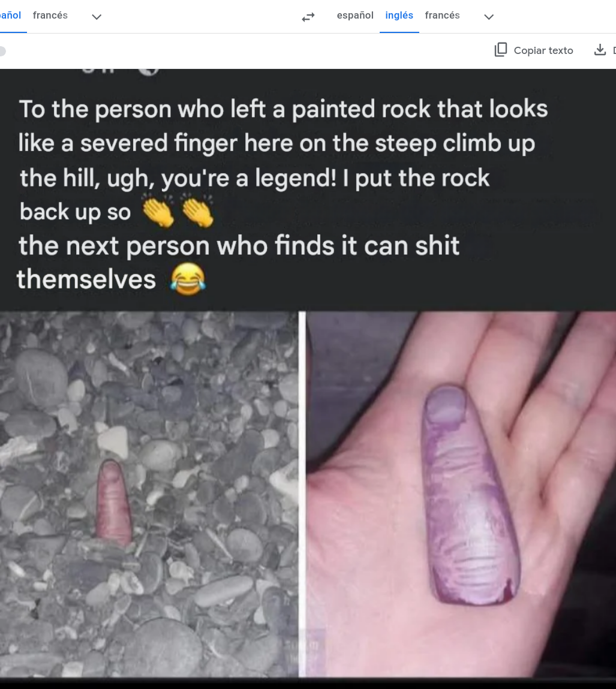
Task: Click the word 'themselves' in the translation
Action: click(86, 279)
